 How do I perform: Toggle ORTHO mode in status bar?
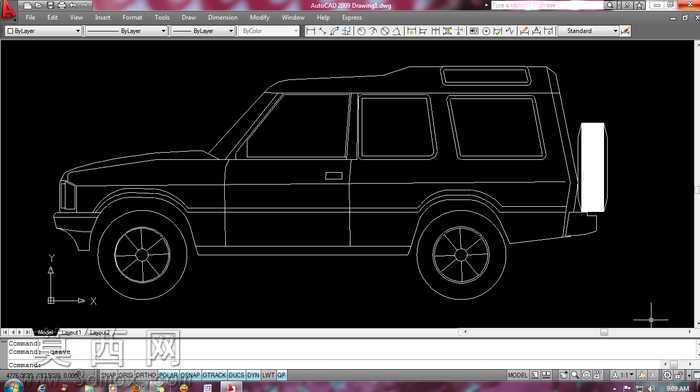(146, 375)
